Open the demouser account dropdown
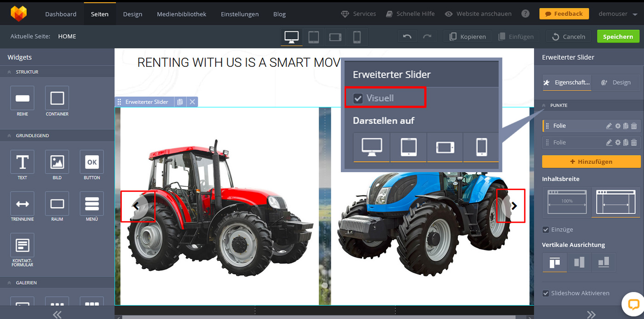644x319 pixels. 618,14
